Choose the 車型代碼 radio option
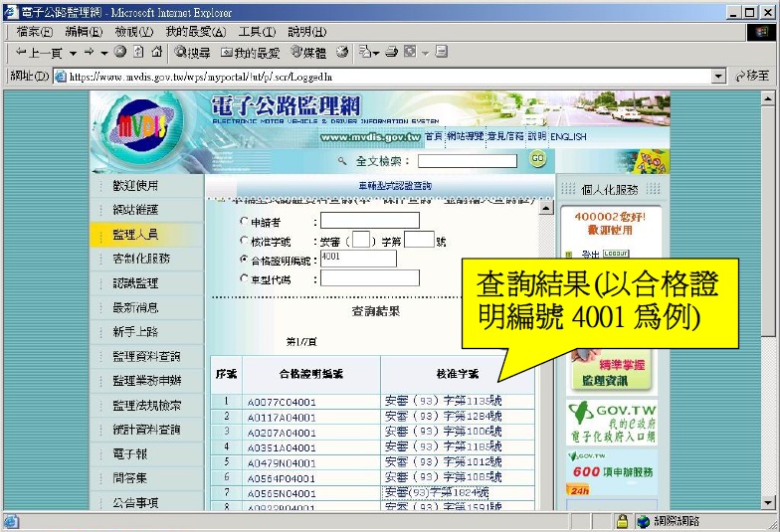 [245, 279]
